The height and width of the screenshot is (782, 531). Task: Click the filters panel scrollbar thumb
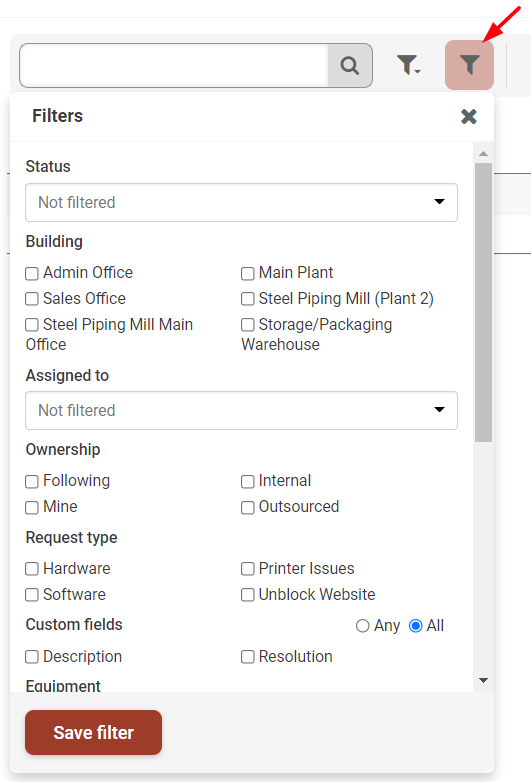(x=483, y=302)
